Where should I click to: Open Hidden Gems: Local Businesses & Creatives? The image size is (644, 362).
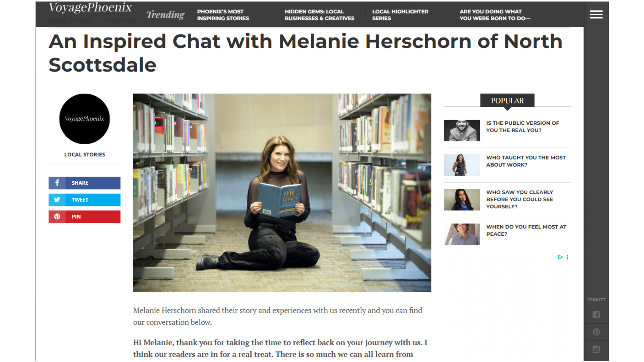pyautogui.click(x=319, y=15)
